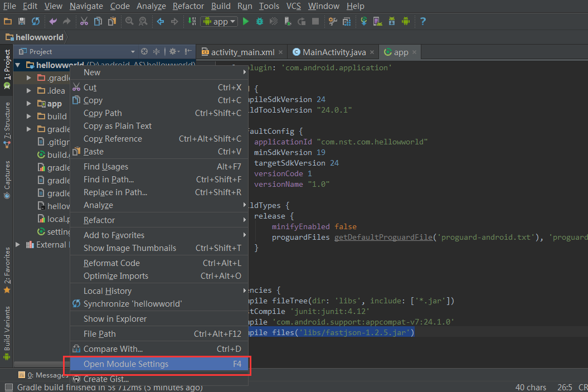Open the Project panel gear settings
This screenshot has width=588, height=392.
(173, 51)
